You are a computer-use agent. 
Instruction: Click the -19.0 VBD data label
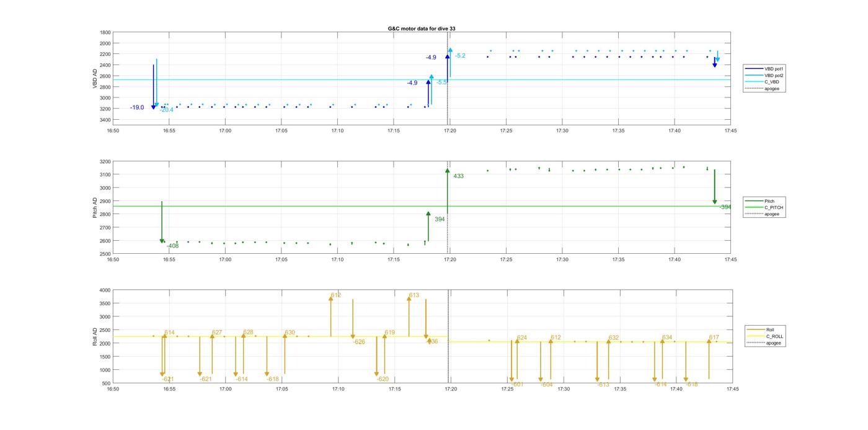coord(137,107)
